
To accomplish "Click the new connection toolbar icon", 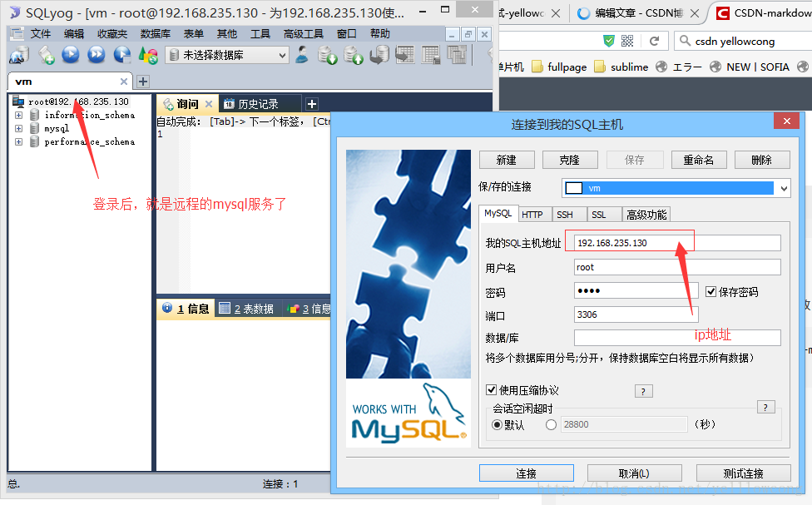I will [x=18, y=55].
